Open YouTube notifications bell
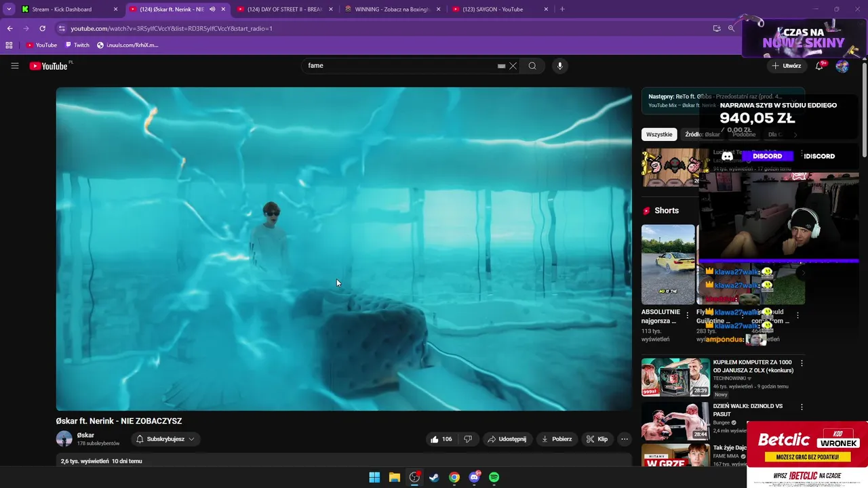This screenshot has width=868, height=488. [x=819, y=66]
